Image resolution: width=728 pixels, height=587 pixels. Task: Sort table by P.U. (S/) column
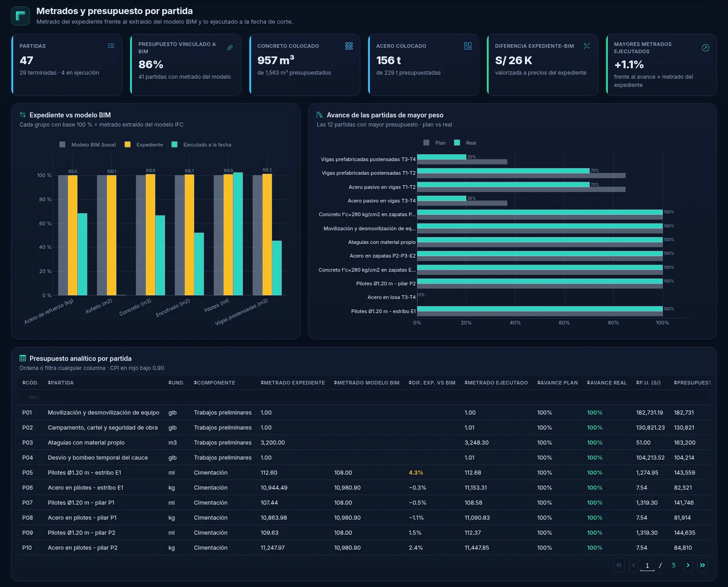click(648, 383)
